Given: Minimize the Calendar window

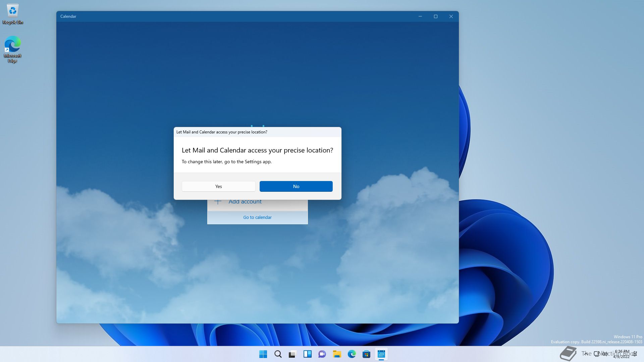Looking at the screenshot, I should 420,16.
